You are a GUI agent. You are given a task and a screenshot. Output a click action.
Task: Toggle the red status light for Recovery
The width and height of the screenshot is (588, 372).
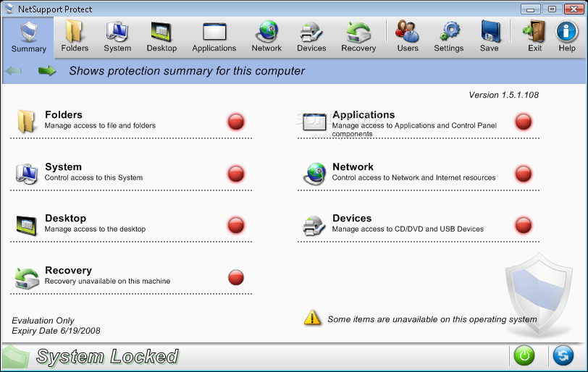pyautogui.click(x=236, y=278)
